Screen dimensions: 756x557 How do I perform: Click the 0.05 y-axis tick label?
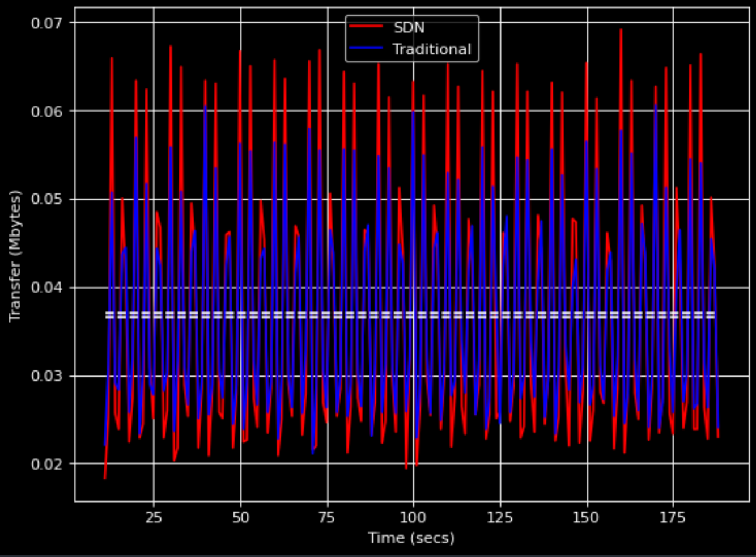point(48,200)
